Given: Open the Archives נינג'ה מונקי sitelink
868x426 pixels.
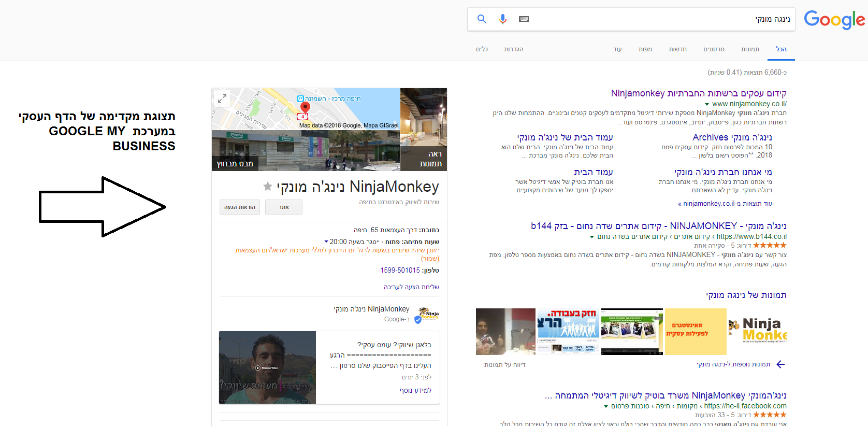Looking at the screenshot, I should coord(732,137).
